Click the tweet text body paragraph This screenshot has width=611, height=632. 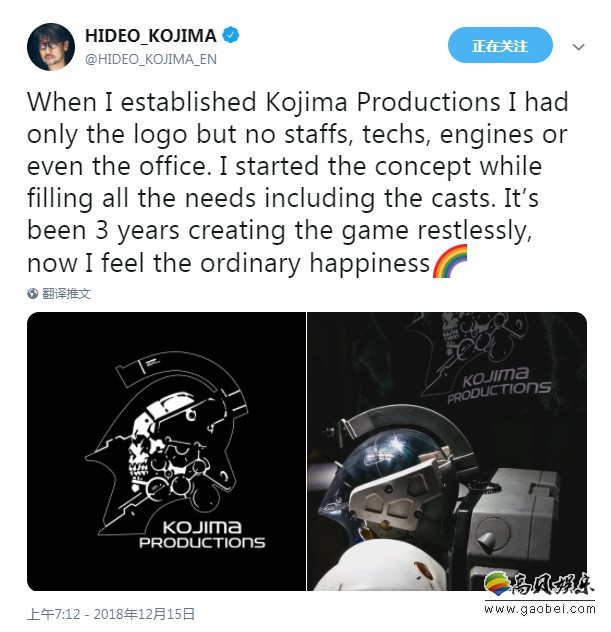(x=297, y=182)
